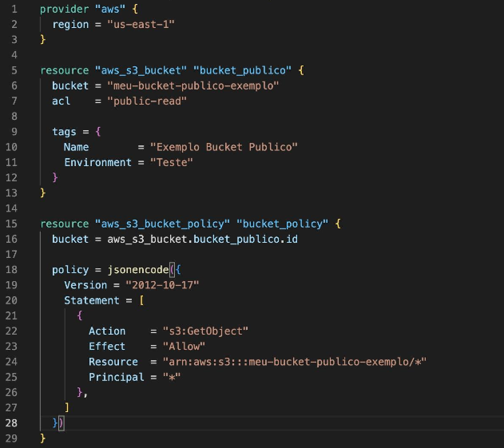Image resolution: width=504 pixels, height=448 pixels.
Task: Click the opening brace on line 21
Action: [79, 315]
